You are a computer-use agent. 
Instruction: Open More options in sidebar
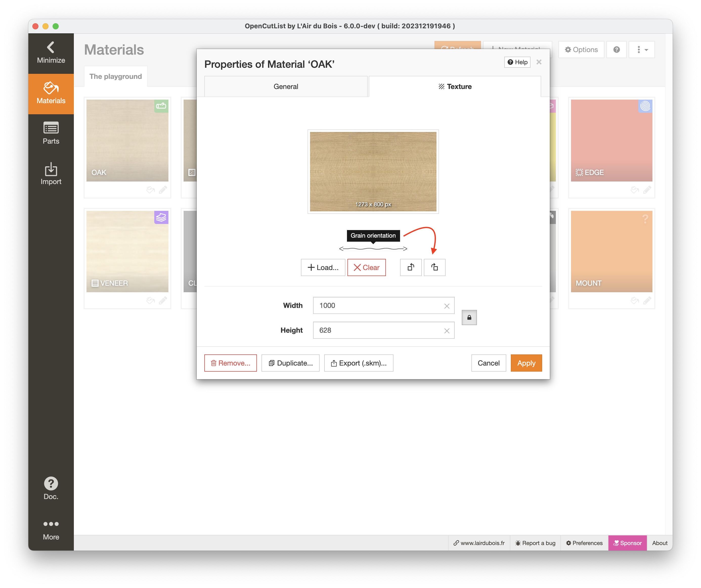pyautogui.click(x=51, y=530)
